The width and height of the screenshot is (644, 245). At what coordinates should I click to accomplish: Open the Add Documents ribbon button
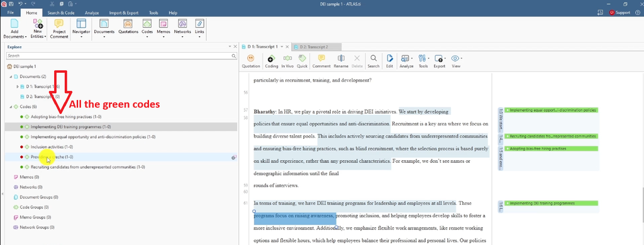[14, 28]
